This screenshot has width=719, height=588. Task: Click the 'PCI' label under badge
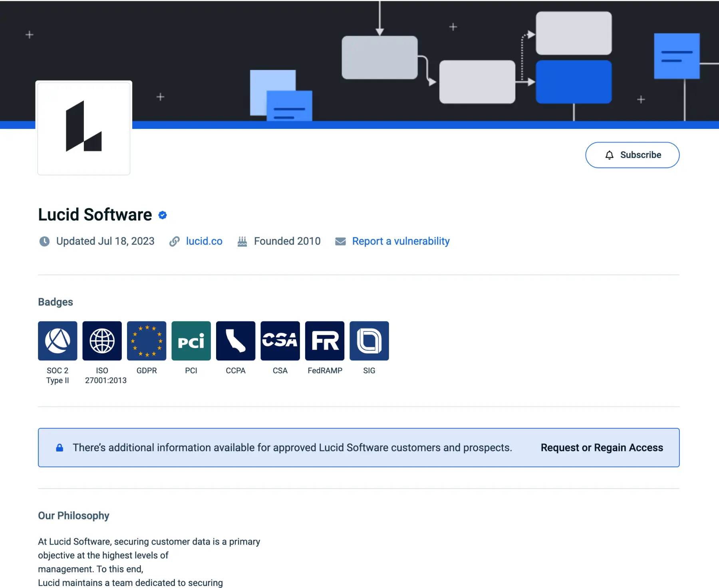(191, 370)
